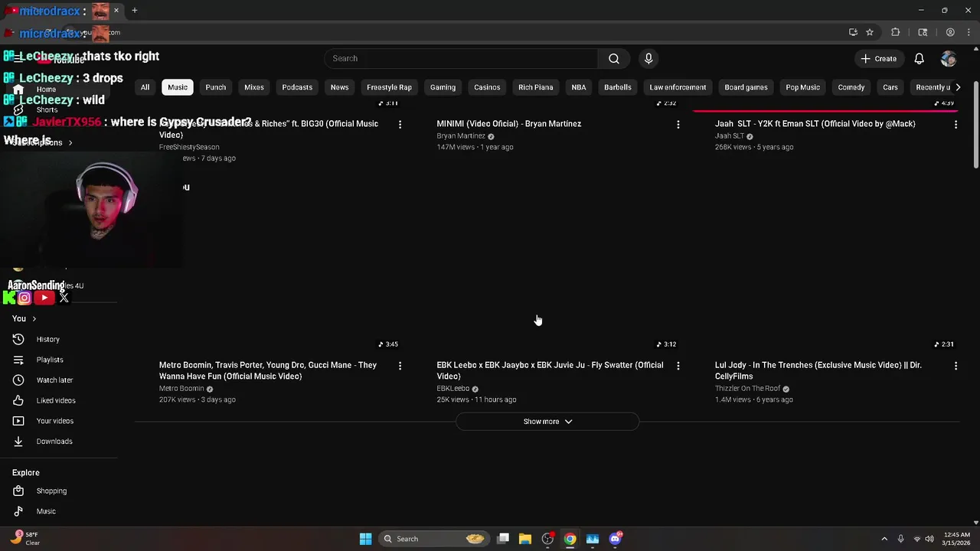980x551 pixels.
Task: Open Chrome extensions puzzle icon
Action: [x=896, y=32]
